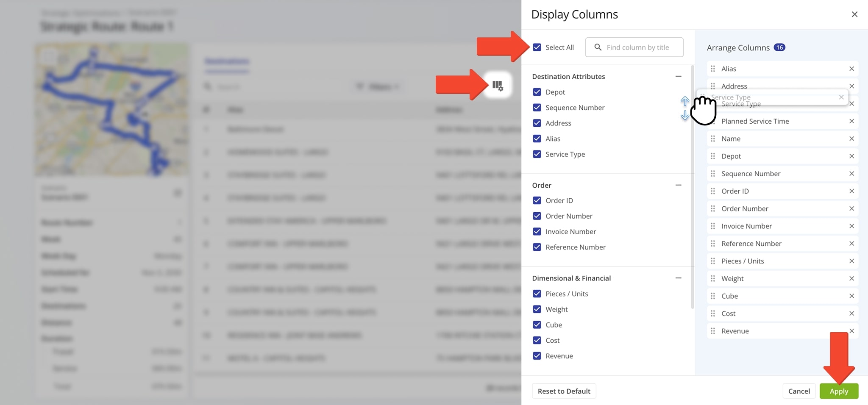Screen dimensions: 868x405
Task: Collapse the Order section
Action: [x=678, y=185]
